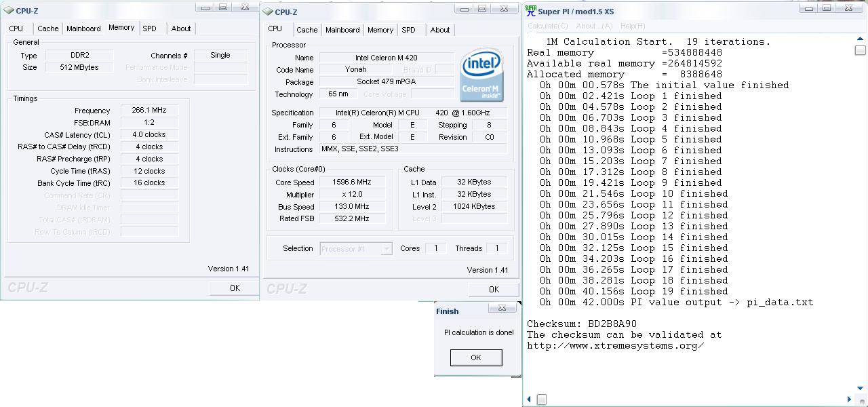Minimize the middle CPU-Z processor window
Image resolution: width=868 pixels, height=407 pixels.
(x=464, y=9)
